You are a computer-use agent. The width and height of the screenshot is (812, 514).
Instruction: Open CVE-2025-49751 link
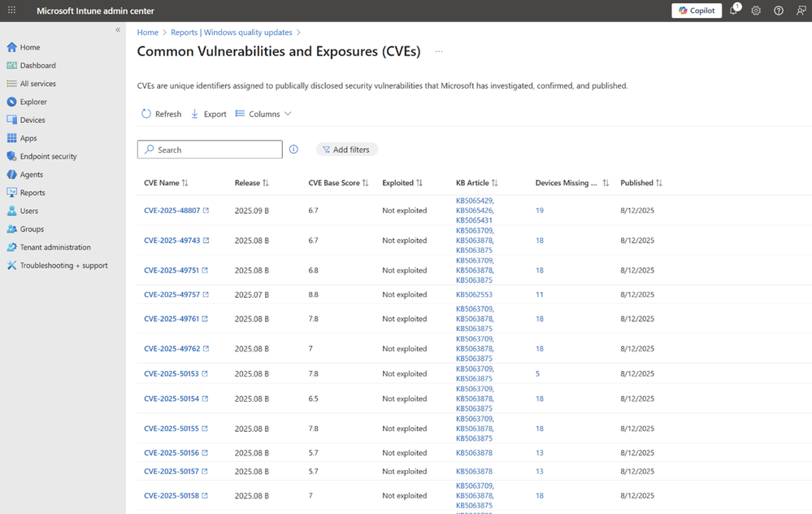172,271
